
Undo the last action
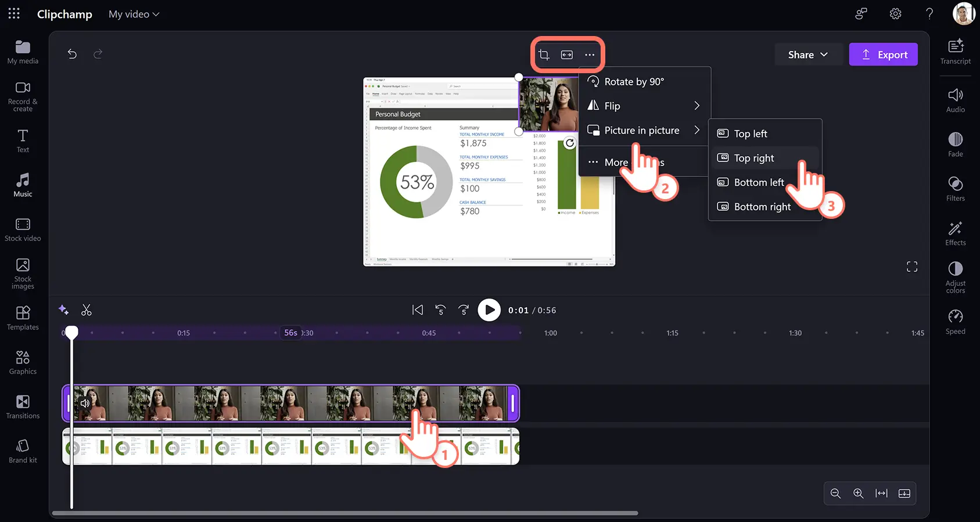[x=72, y=54]
